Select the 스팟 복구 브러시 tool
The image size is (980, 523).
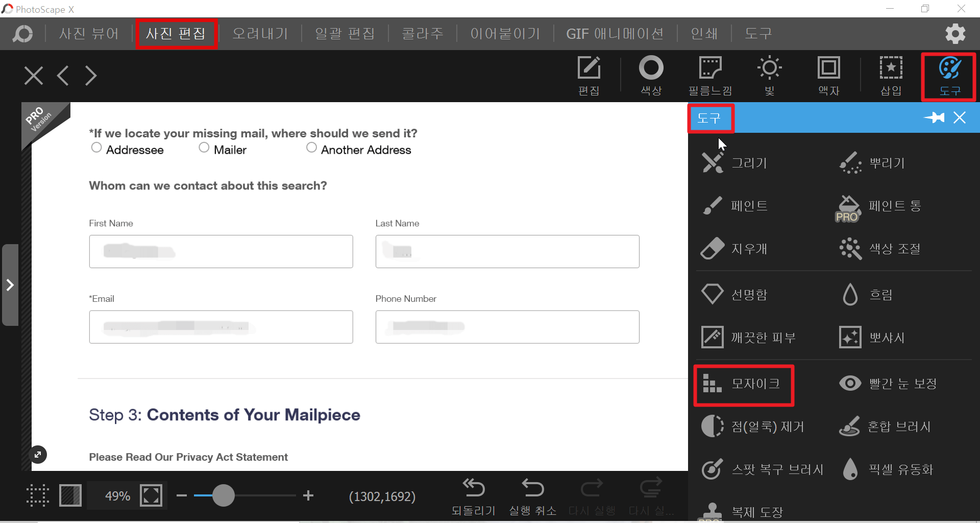point(763,469)
